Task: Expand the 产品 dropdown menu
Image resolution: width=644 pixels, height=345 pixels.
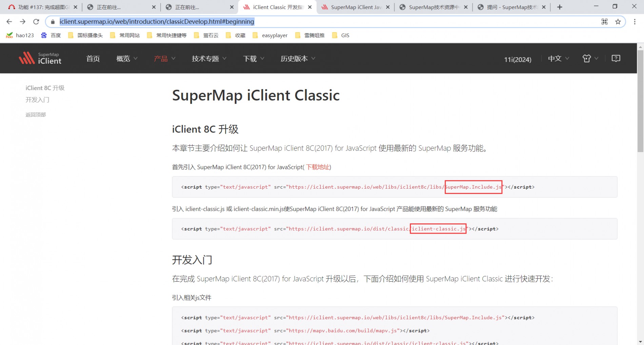Action: (164, 59)
